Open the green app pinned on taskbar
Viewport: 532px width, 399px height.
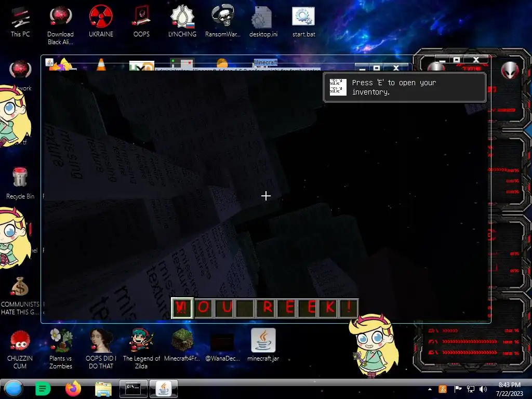coord(43,389)
